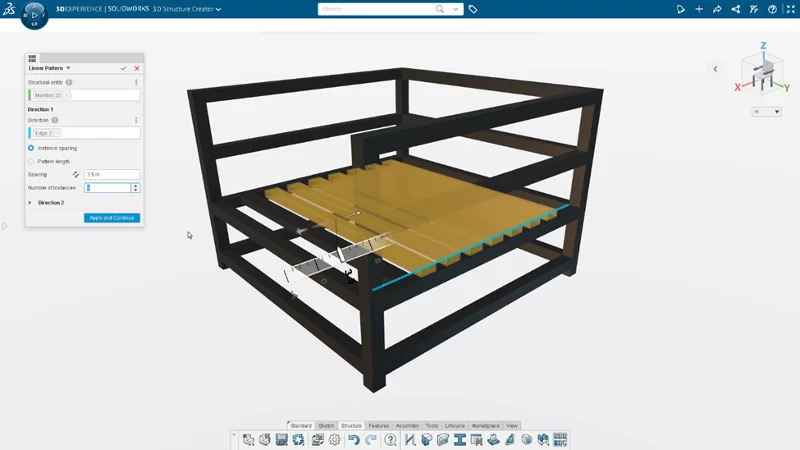Screen dimensions: 800x450
Task: Switch to the Features tab
Action: pos(378,425)
